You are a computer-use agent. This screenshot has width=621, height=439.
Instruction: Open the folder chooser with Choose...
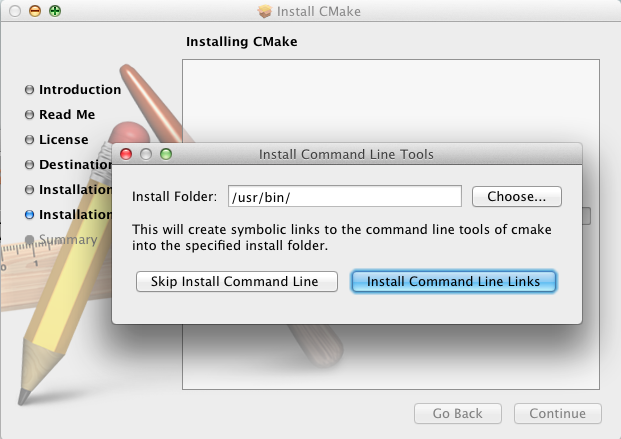(517, 197)
